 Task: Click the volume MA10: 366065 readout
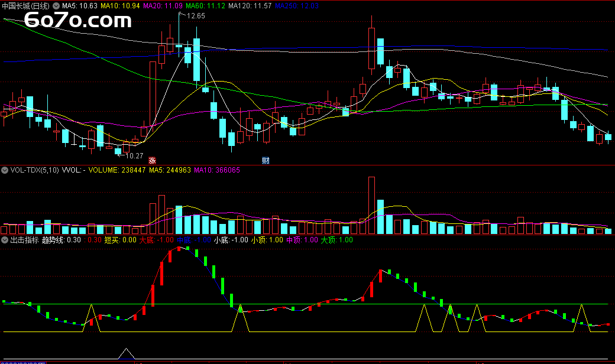coord(217,170)
